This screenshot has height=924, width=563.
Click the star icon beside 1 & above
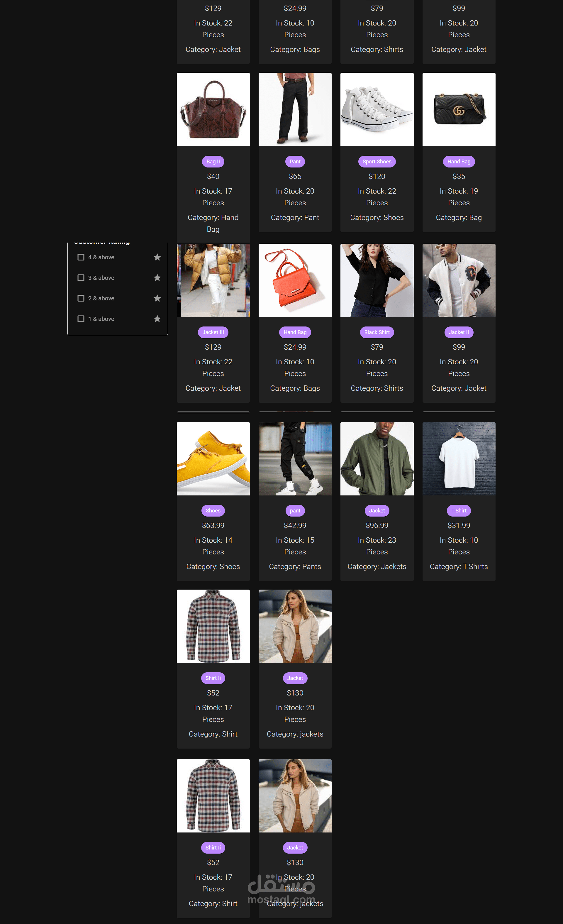coord(157,319)
